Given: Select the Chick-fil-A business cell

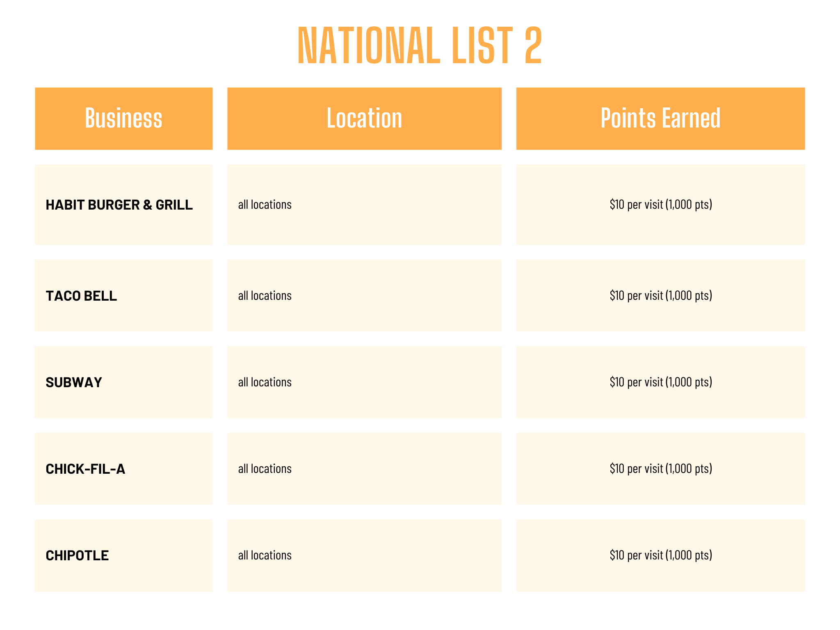Looking at the screenshot, I should pos(85,469).
